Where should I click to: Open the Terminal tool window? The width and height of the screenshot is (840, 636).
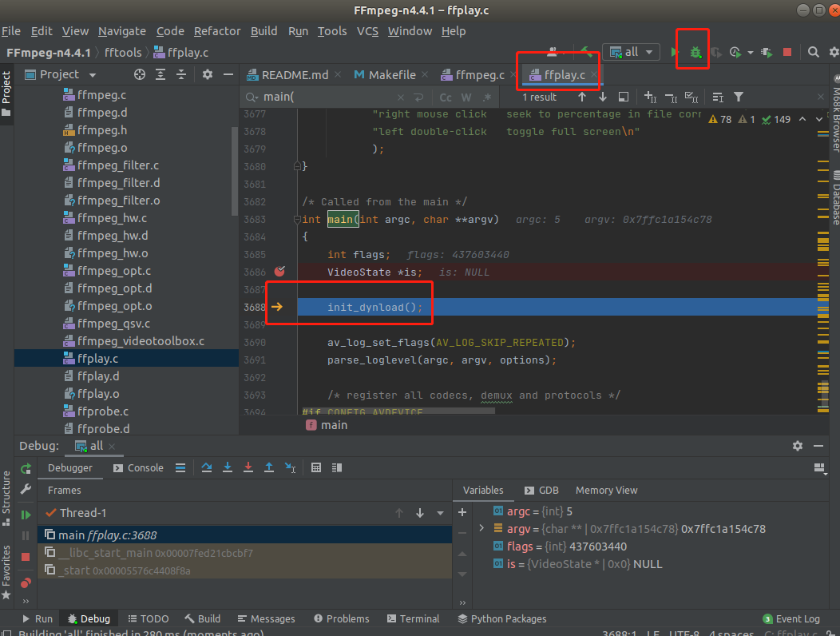412,618
